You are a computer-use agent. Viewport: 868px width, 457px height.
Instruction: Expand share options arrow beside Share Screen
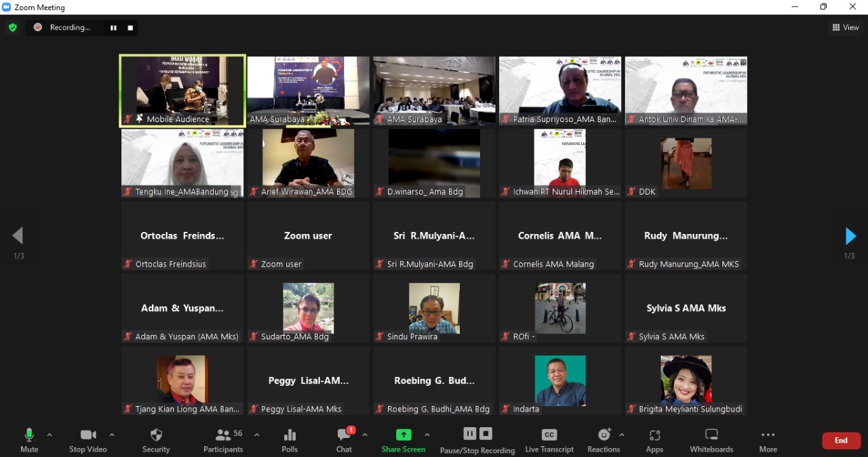pos(427,435)
